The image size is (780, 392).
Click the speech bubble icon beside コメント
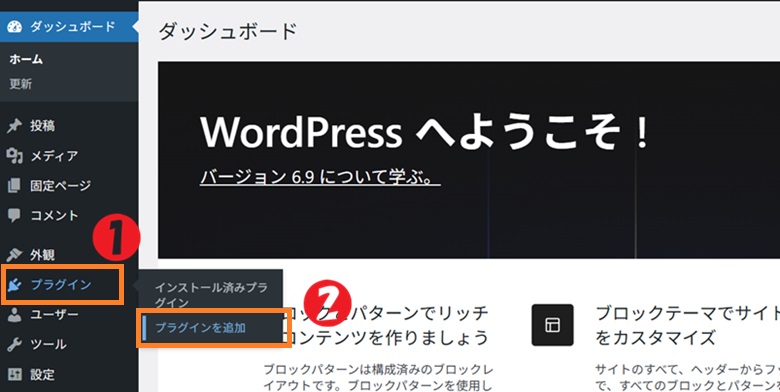14,215
